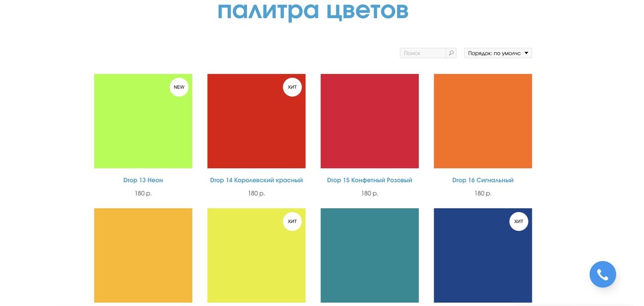
Task: Select the orange Сигнальный color swatch
Action: [483, 121]
